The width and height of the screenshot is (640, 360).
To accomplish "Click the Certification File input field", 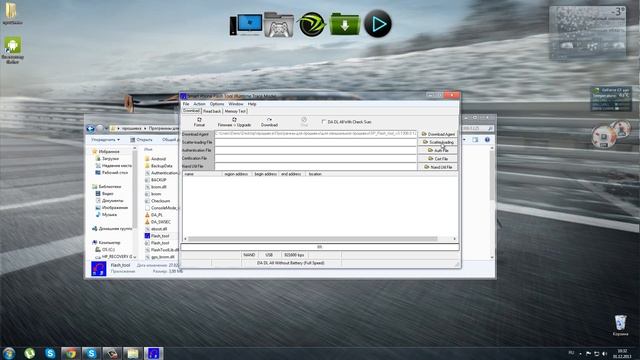I will pos(316,158).
